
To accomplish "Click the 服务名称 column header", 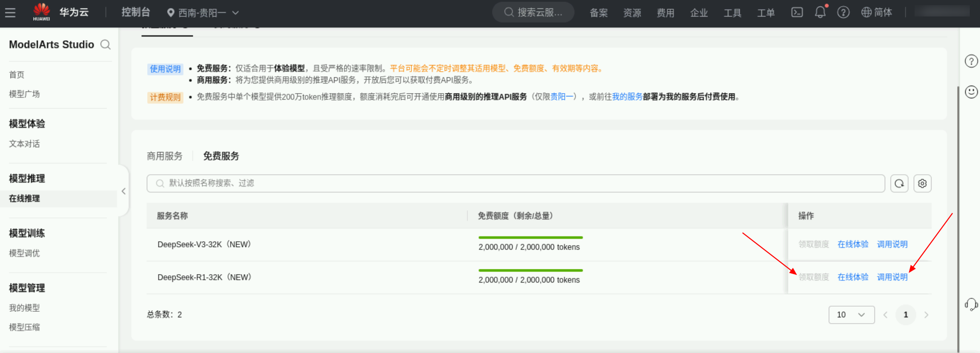I will point(172,216).
